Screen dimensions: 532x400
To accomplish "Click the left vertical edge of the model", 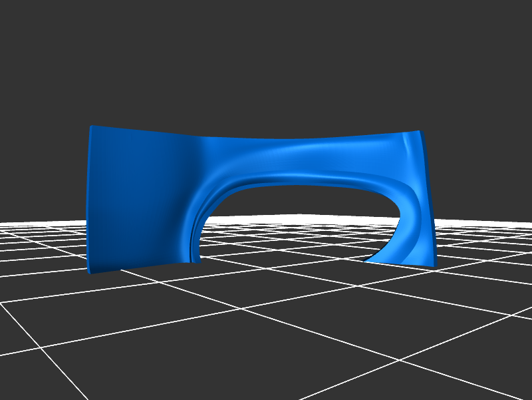I will (x=89, y=200).
